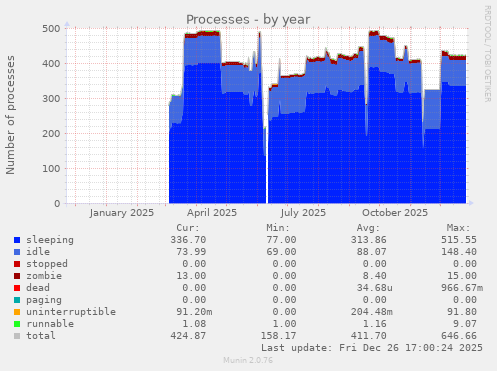The width and height of the screenshot is (497, 371).
Task: Click uninterruptible average value 204.48m
Action: pyautogui.click(x=372, y=312)
